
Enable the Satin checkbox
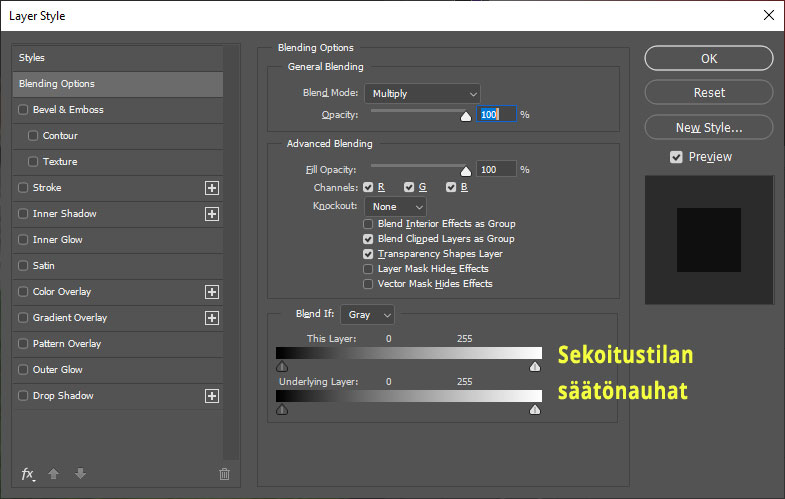click(x=23, y=266)
